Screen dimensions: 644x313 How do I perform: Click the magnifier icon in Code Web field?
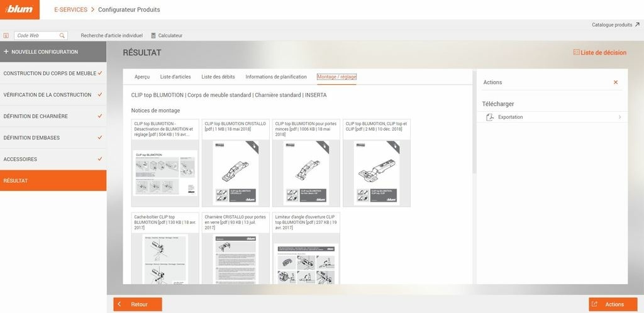62,36
